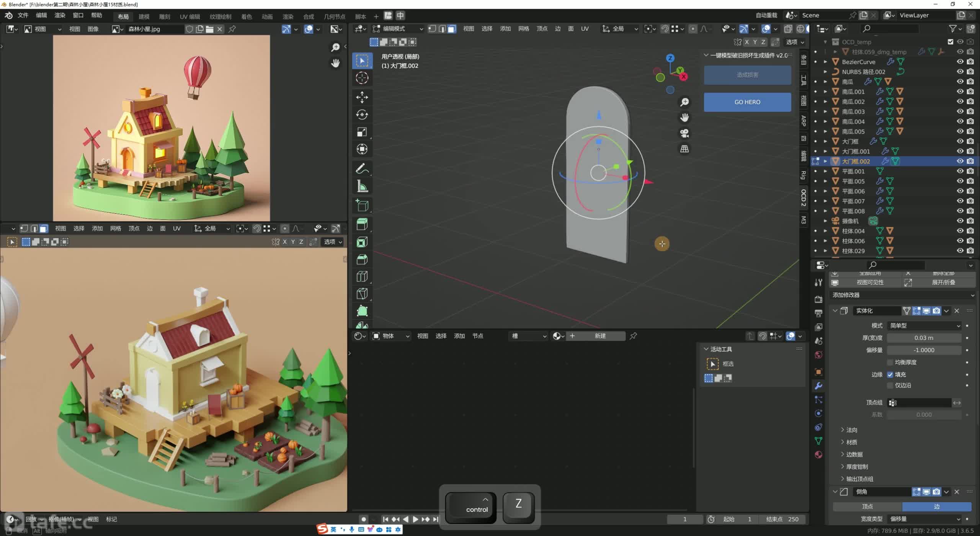Select the Bevel tool
Viewport: 980px width, 536px height.
pyautogui.click(x=362, y=259)
